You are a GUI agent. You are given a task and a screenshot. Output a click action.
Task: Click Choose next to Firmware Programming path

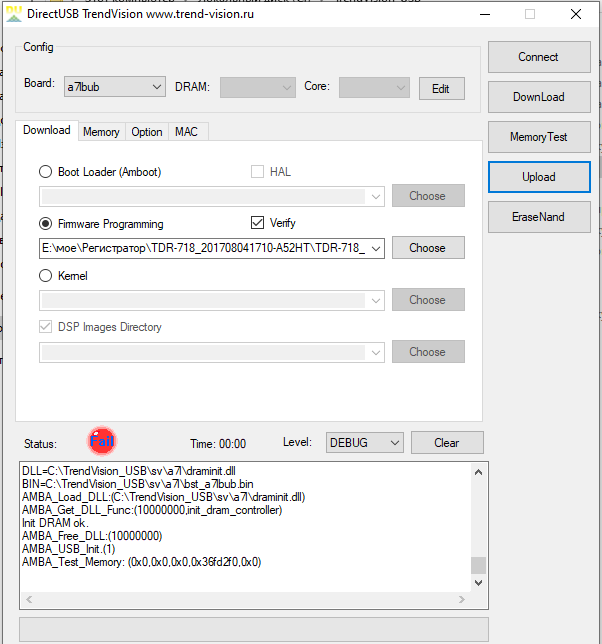tap(427, 248)
